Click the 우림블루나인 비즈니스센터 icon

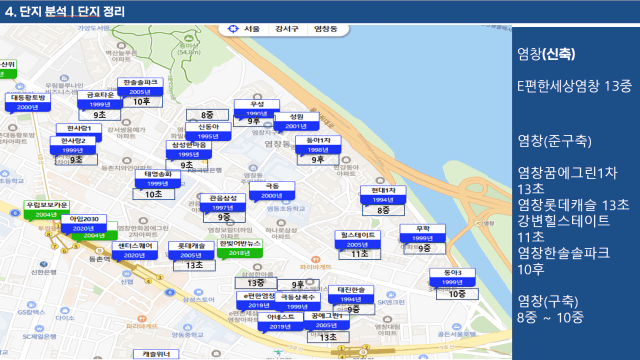coord(64,78)
